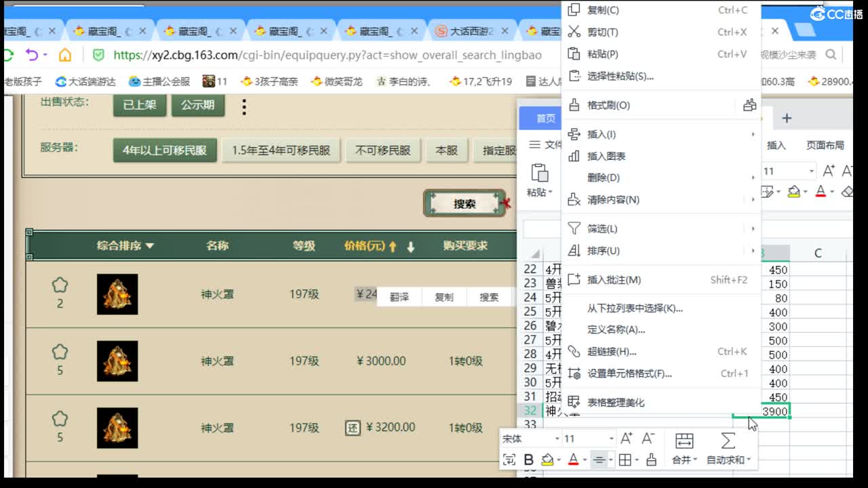Open 选择性粘贴(S)... from context menu
Image resolution: width=868 pixels, height=488 pixels.
point(661,77)
